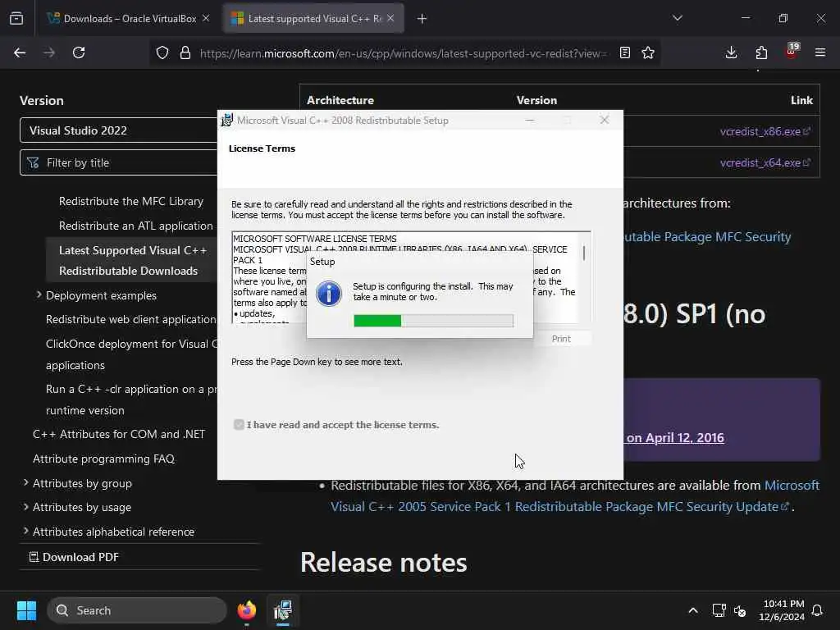840x630 pixels.
Task: Click the muted volume tray icon
Action: (740, 610)
